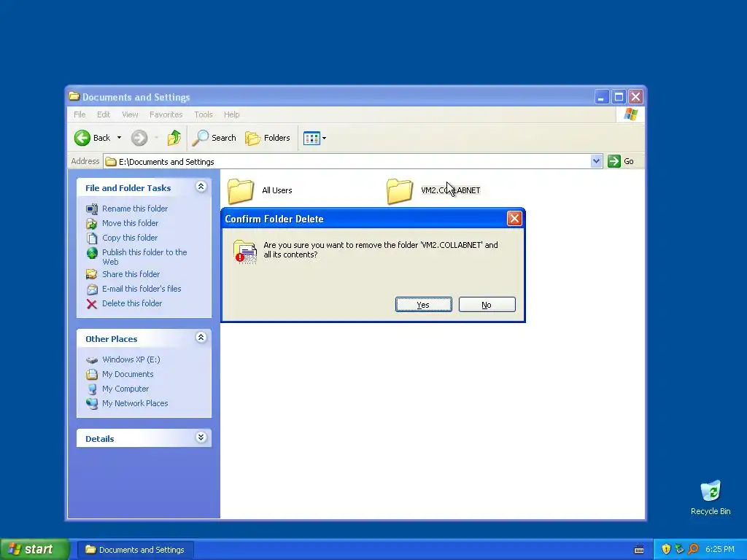The image size is (747, 560).
Task: Open My Documents in Other Places
Action: [128, 374]
